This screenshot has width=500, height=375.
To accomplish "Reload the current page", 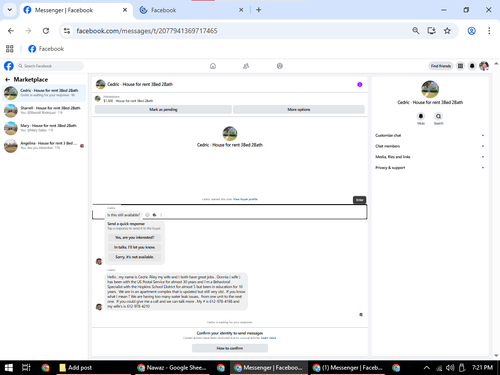I will click(46, 31).
